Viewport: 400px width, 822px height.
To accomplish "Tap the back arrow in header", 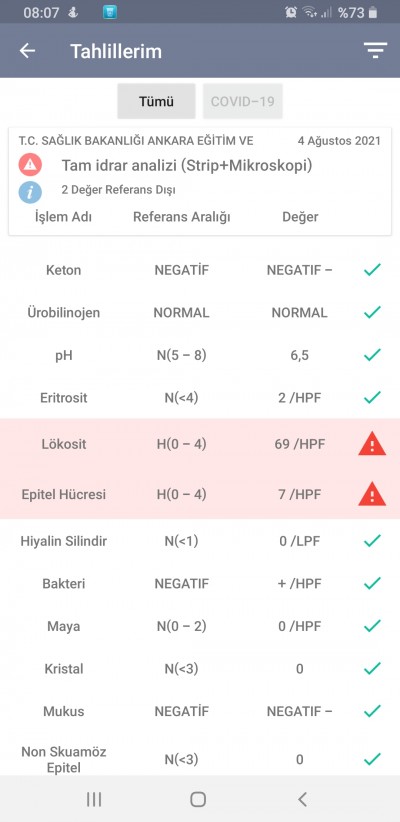I will point(27,51).
